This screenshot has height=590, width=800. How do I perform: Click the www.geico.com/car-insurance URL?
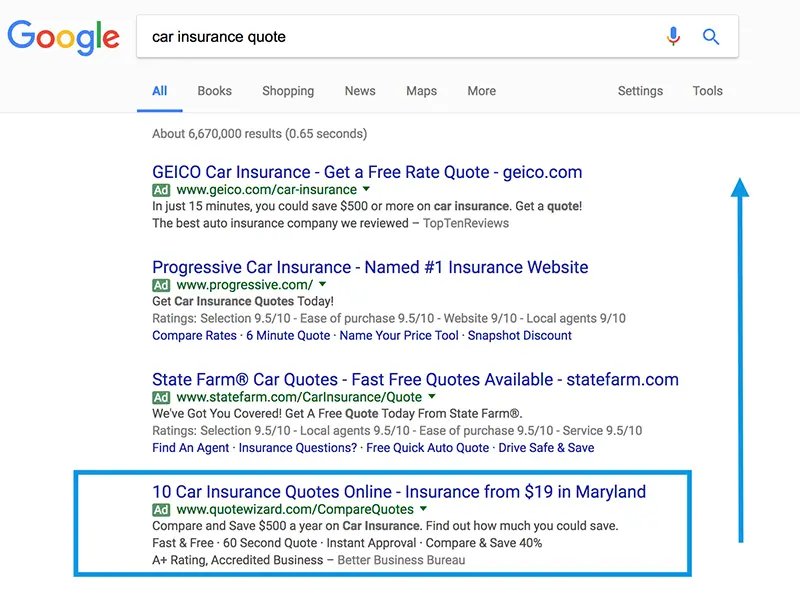click(266, 190)
